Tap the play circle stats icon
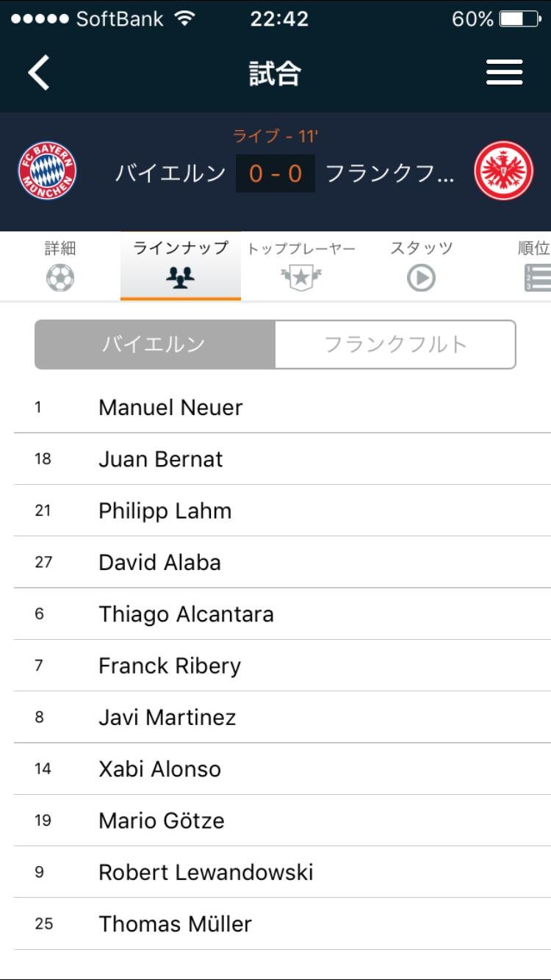This screenshot has width=551, height=980. click(421, 278)
